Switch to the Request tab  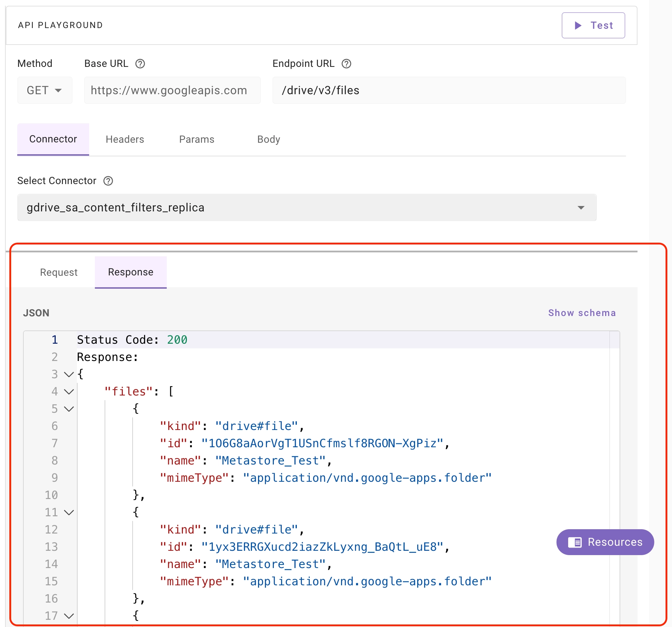pos(59,273)
